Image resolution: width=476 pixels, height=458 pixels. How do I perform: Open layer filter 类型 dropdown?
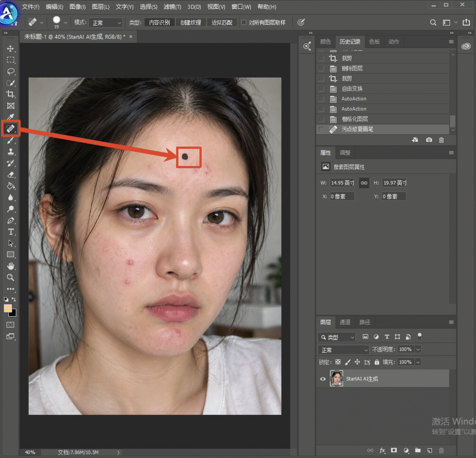coord(337,337)
